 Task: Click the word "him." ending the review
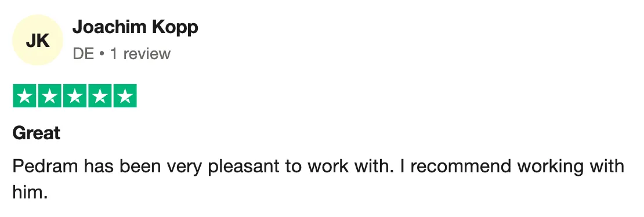click(30, 191)
